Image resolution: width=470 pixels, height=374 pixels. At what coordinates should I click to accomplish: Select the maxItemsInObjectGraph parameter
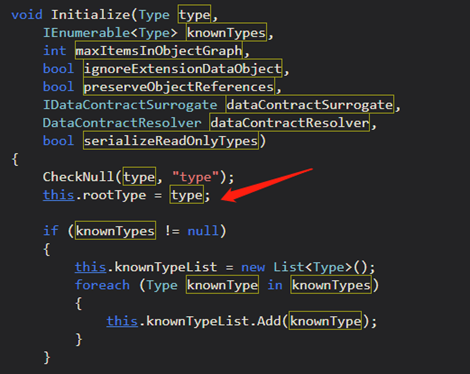(x=159, y=50)
